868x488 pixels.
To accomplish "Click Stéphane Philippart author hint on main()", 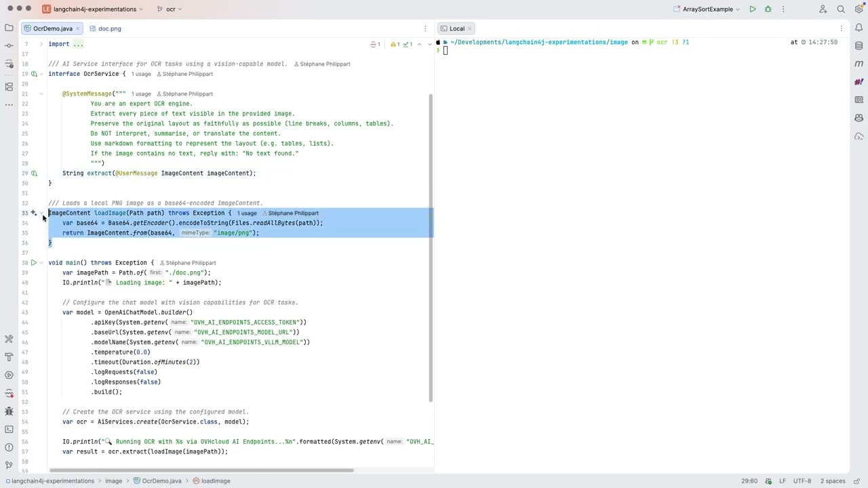I will [x=187, y=263].
